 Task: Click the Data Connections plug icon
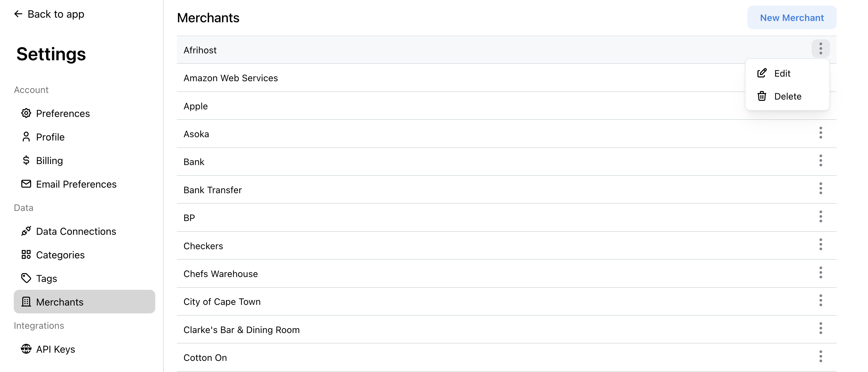(x=26, y=231)
